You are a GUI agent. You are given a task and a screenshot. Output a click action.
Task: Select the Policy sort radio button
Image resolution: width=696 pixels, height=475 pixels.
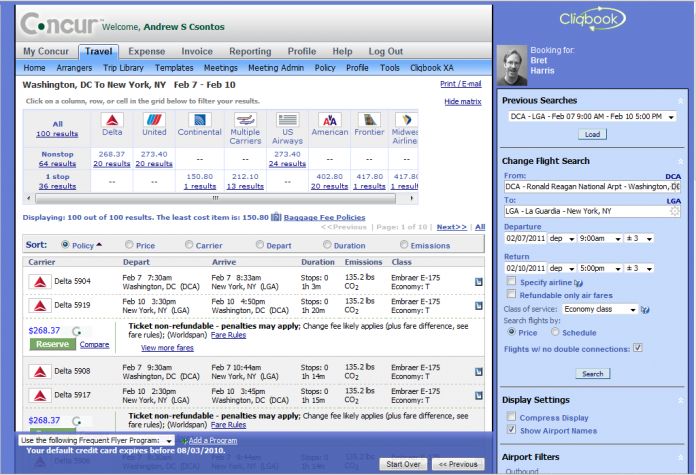point(65,245)
